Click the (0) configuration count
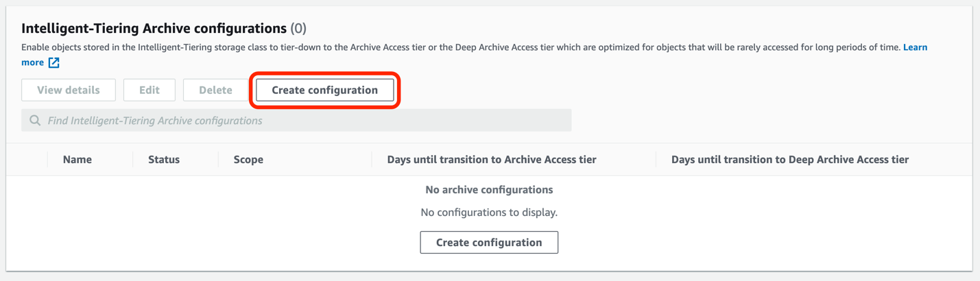This screenshot has height=281, width=980. click(x=298, y=29)
